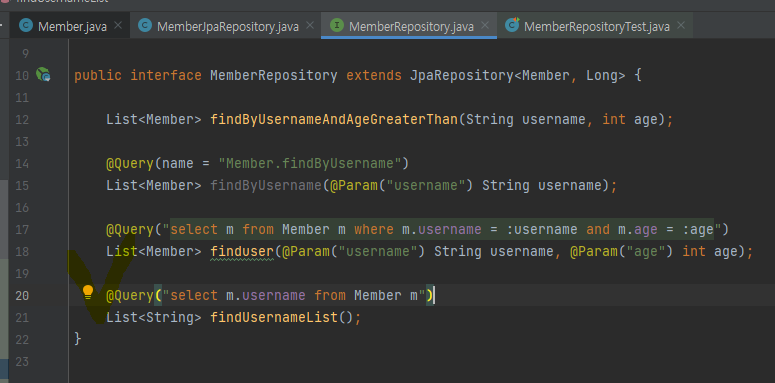This screenshot has width=775, height=383.
Task: Click the underlined finduser method name
Action: pos(242,252)
